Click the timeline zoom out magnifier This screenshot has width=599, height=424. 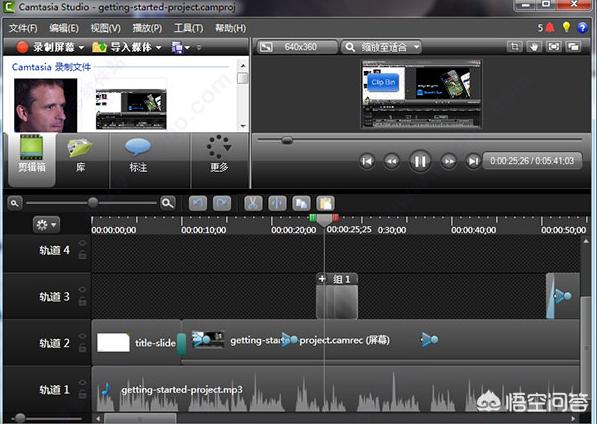click(15, 203)
